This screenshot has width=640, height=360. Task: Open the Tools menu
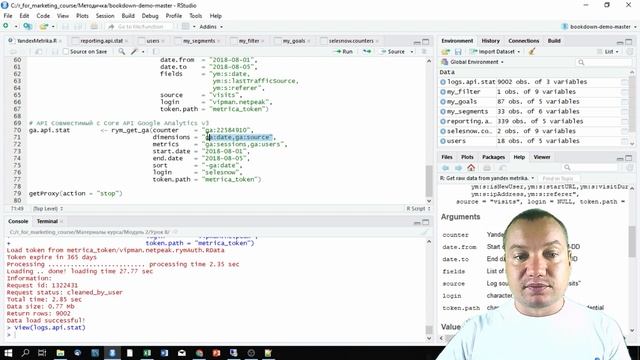196,16
